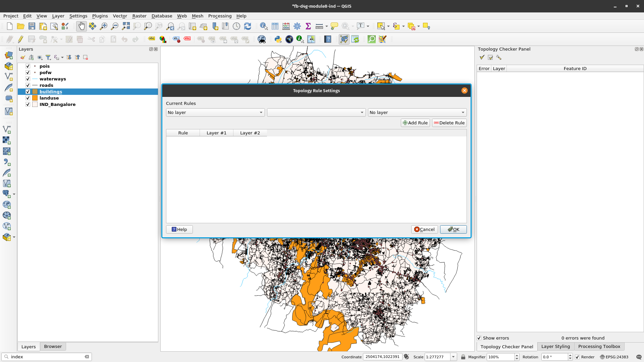644x362 pixels.
Task: Toggle visibility of landuse layer
Action: point(28,98)
